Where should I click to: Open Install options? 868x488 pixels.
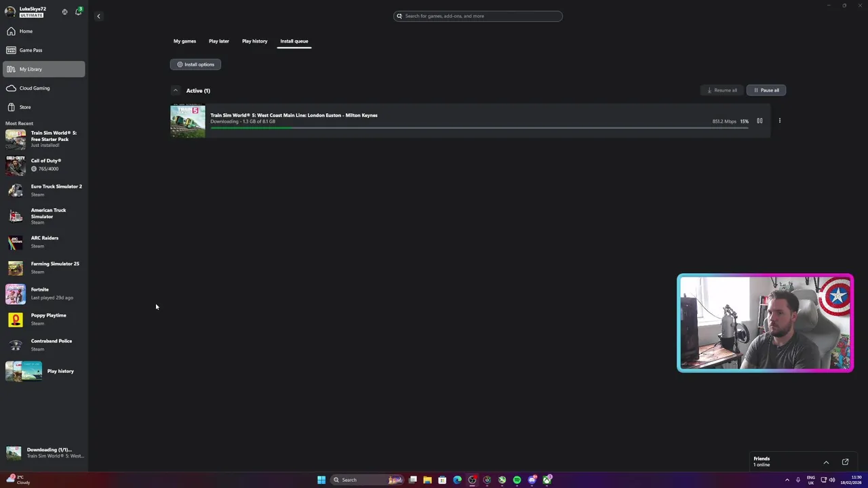tap(195, 64)
